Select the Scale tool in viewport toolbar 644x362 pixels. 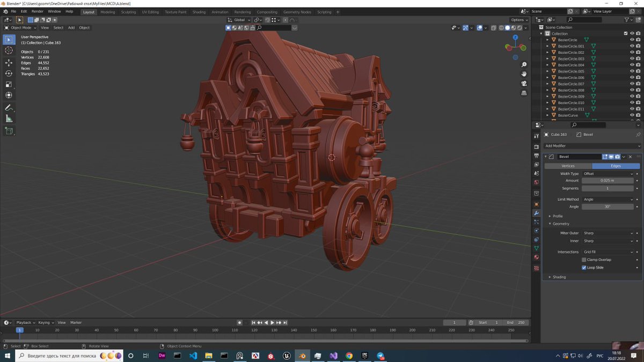pyautogui.click(x=9, y=84)
